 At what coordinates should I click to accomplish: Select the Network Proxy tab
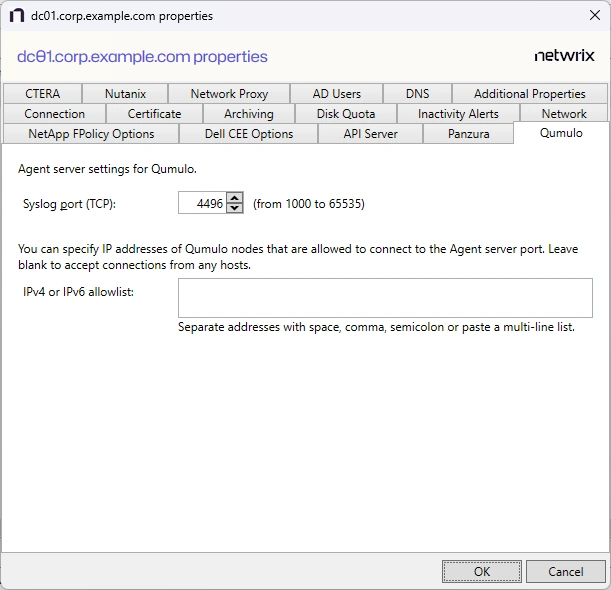[229, 94]
